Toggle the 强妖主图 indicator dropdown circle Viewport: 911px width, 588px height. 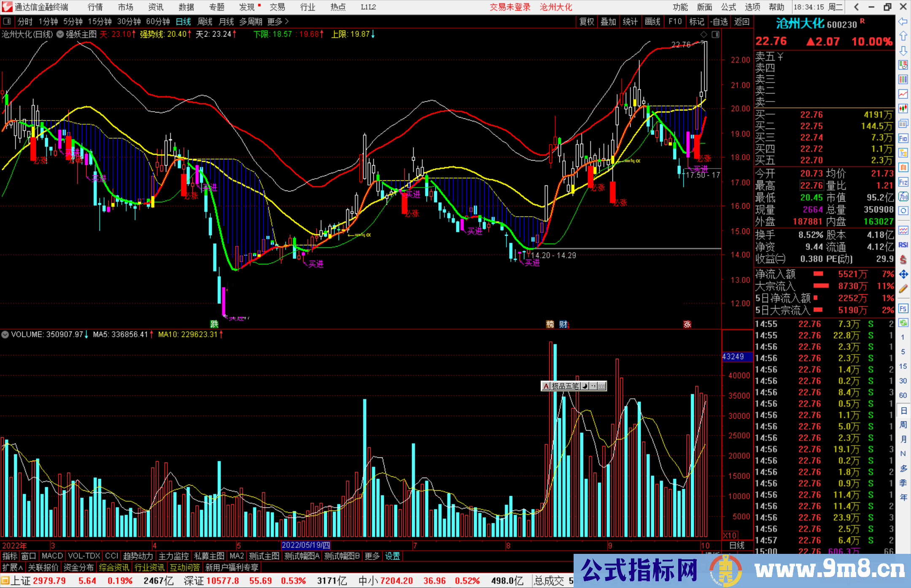pos(60,35)
